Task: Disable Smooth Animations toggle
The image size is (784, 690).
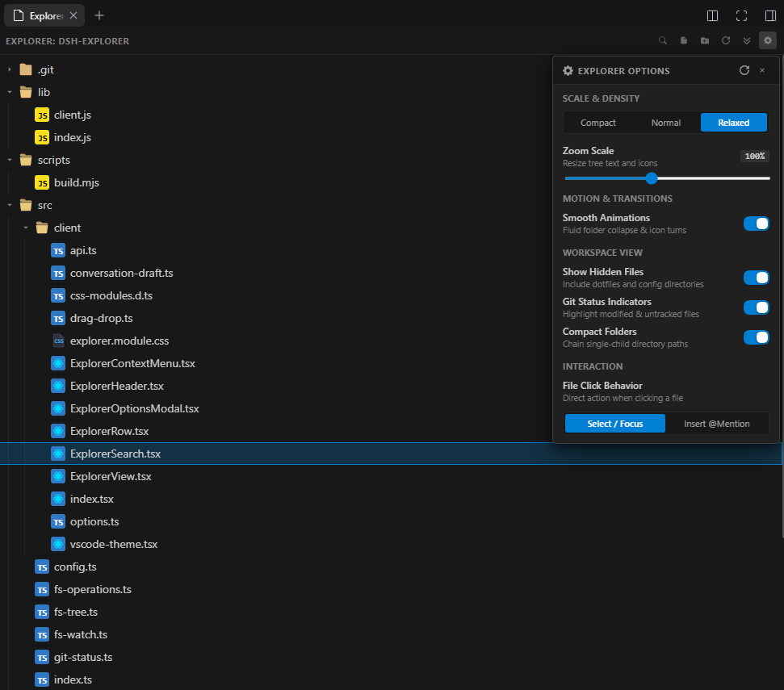Action: pos(756,224)
